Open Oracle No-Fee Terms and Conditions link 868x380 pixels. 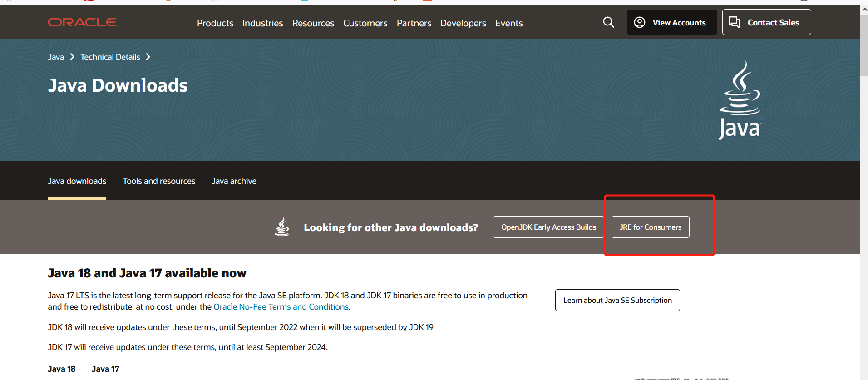(x=281, y=307)
